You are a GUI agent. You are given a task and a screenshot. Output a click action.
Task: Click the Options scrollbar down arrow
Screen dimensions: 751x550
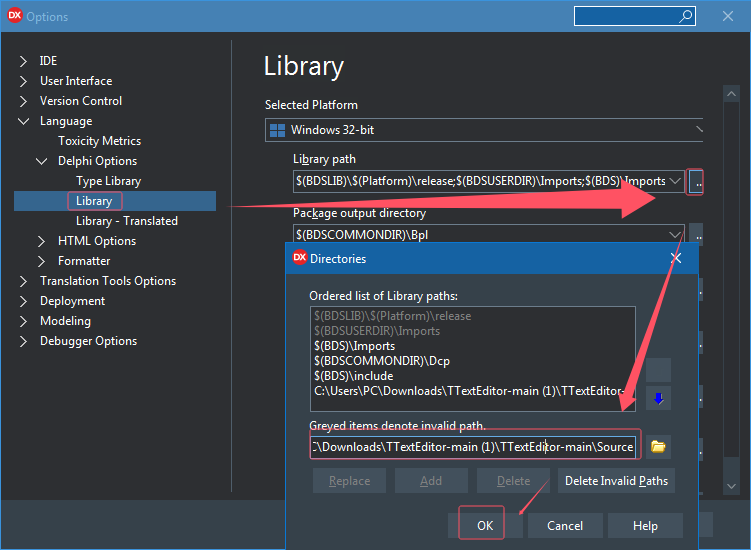tap(731, 486)
